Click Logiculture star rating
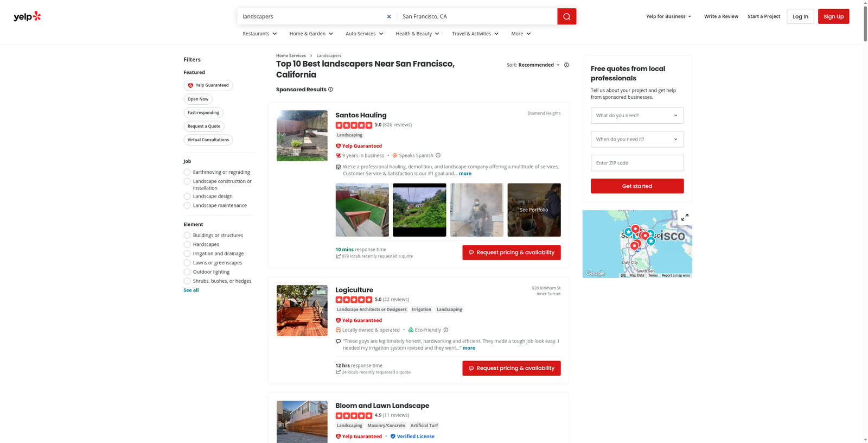The height and width of the screenshot is (443, 868). point(354,300)
